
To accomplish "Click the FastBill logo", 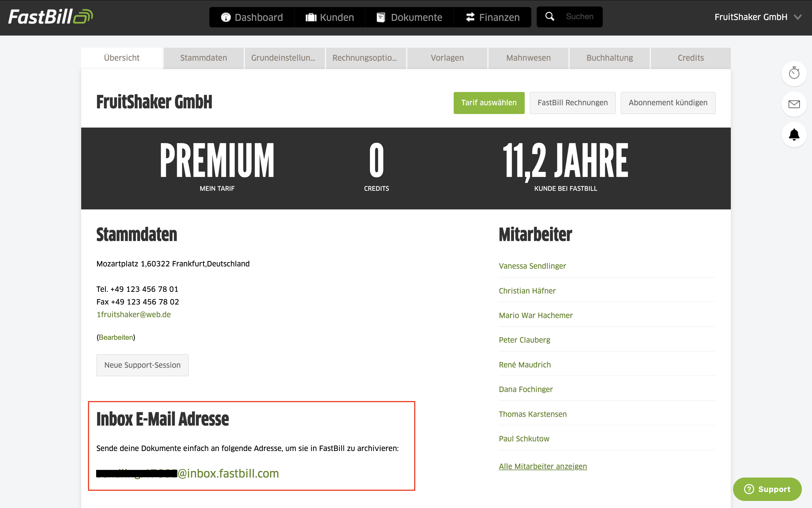I will [x=50, y=17].
